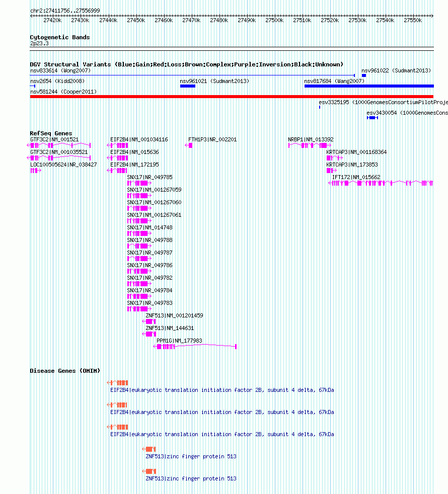Click the 27500k ruler tick label
This screenshot has height=494, width=448.
point(274,20)
